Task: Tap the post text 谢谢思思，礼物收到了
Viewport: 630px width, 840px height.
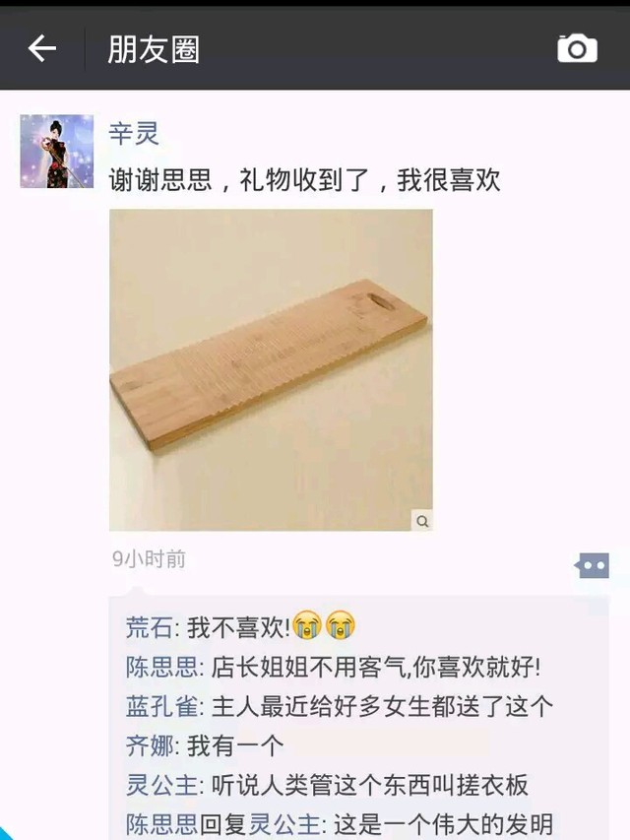Action: pyautogui.click(x=239, y=179)
